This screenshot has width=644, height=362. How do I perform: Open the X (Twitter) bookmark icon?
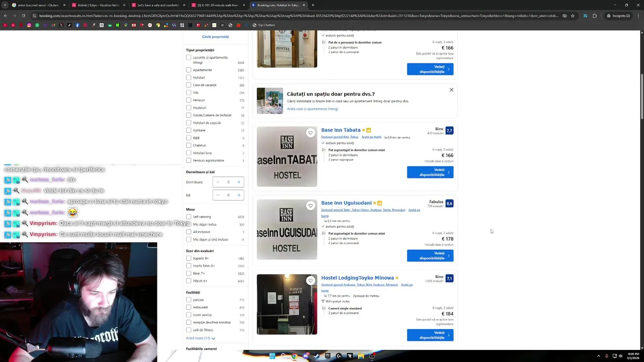(61, 25)
